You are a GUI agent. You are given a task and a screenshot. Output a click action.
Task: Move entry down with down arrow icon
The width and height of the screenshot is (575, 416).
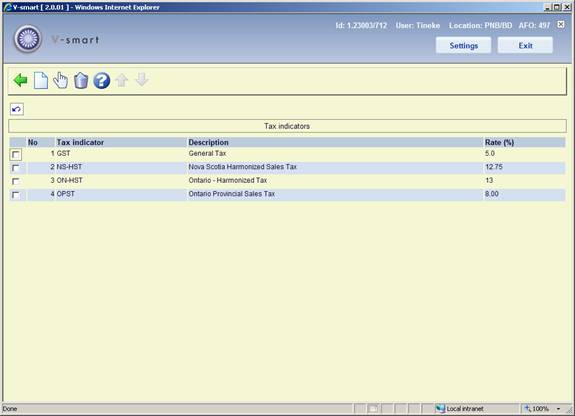[142, 80]
